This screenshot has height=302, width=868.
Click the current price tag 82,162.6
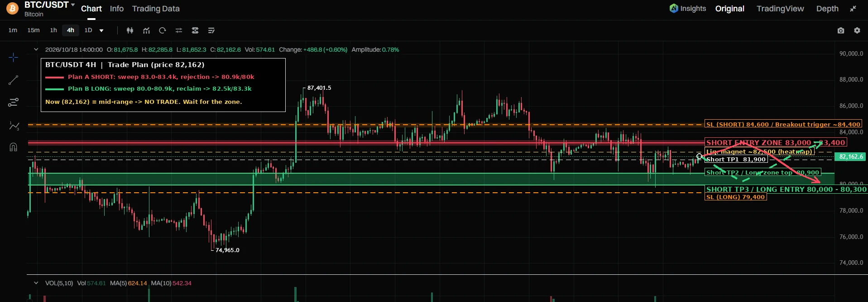point(851,156)
